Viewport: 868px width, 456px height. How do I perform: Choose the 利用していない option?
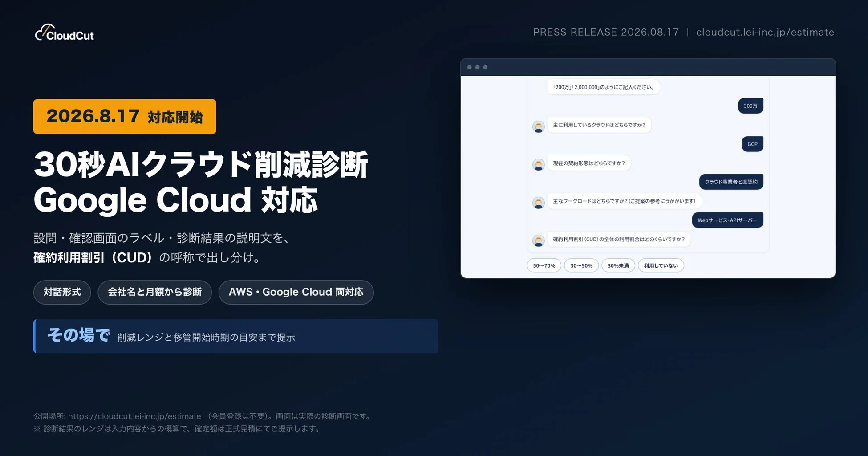click(x=661, y=265)
